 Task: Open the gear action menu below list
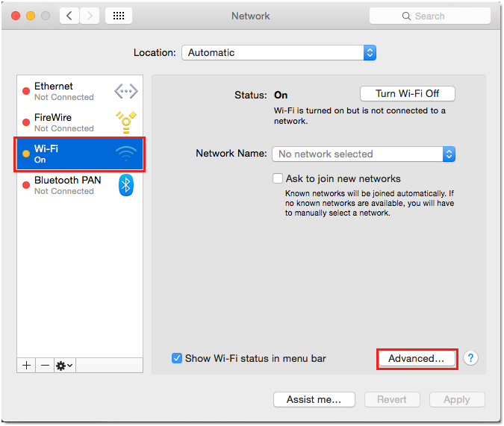64,366
